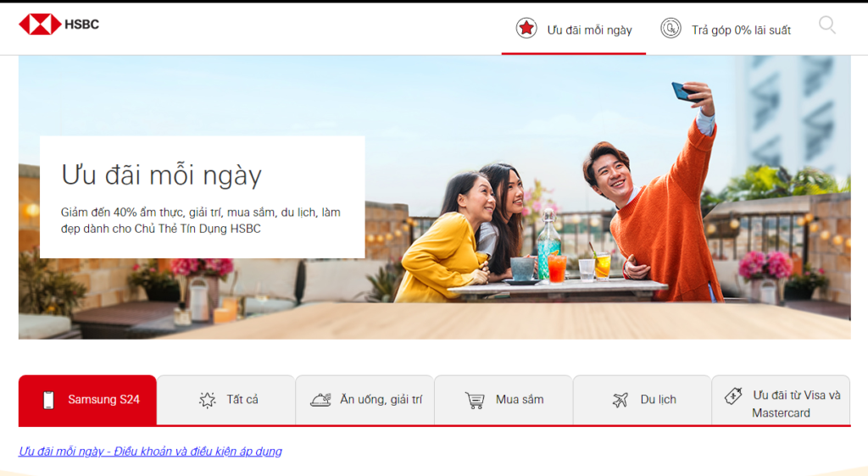The image size is (868, 476).
Task: Go to the Du lịch tab
Action: [x=658, y=400]
